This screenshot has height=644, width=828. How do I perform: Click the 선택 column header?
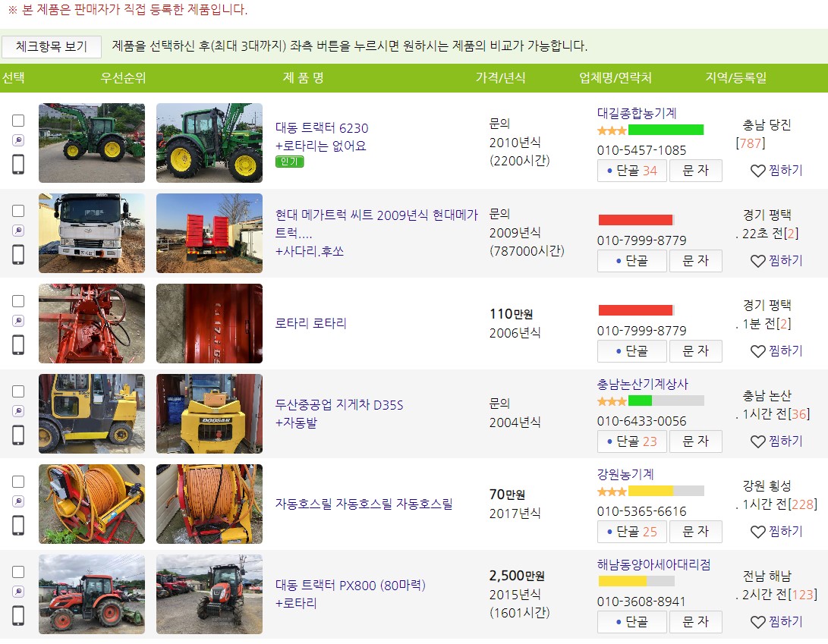pyautogui.click(x=13, y=78)
